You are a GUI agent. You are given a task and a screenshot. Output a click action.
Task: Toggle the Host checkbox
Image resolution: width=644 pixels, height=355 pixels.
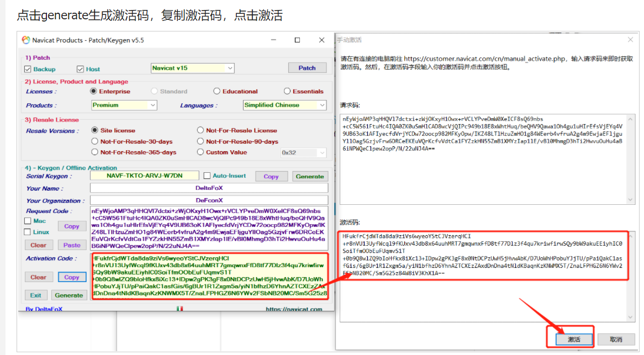80,69
